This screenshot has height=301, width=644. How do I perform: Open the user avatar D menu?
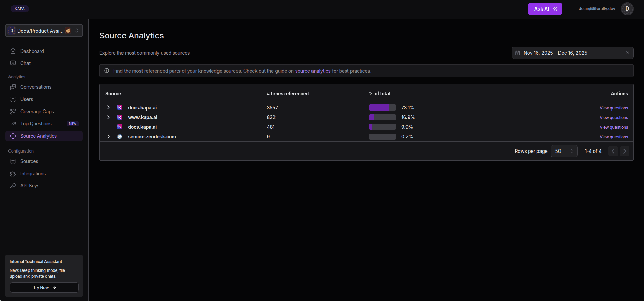(x=627, y=9)
